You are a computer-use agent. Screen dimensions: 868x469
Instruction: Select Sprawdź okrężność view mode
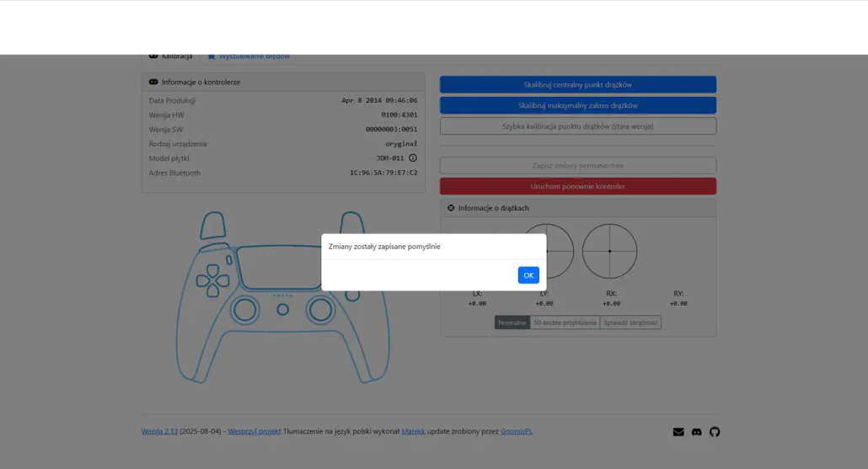click(x=630, y=322)
